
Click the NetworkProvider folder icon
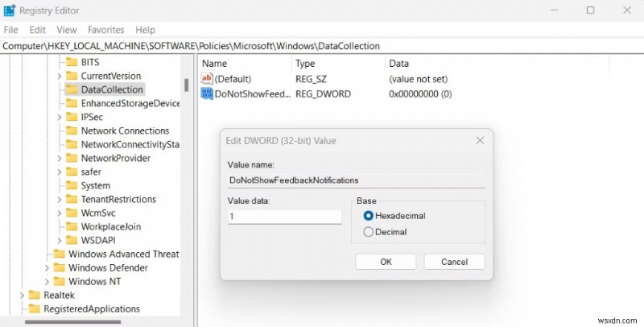click(72, 158)
